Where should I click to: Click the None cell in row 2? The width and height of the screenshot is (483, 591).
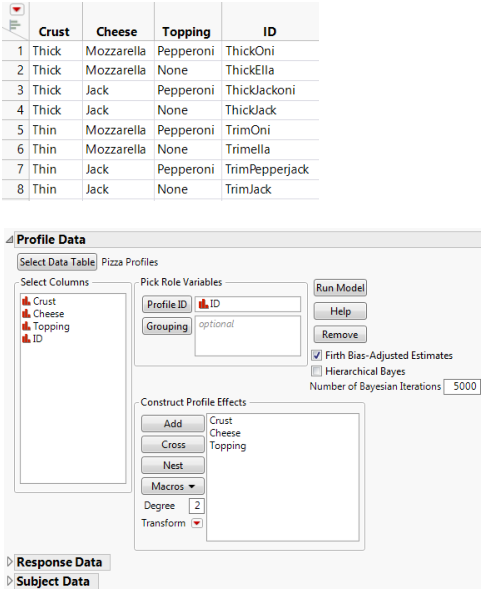(x=172, y=70)
